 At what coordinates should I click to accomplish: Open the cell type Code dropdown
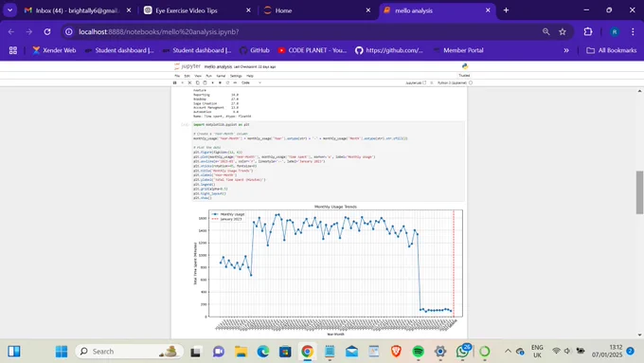point(251,82)
